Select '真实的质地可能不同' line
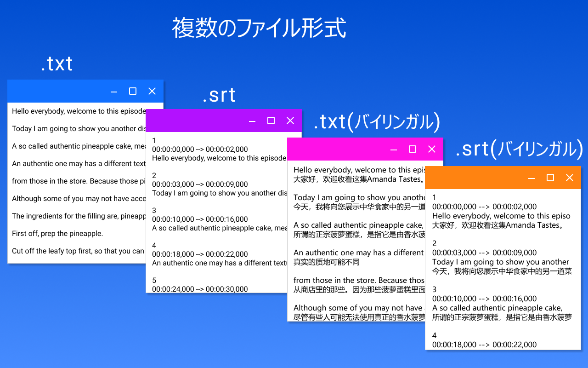 [327, 262]
